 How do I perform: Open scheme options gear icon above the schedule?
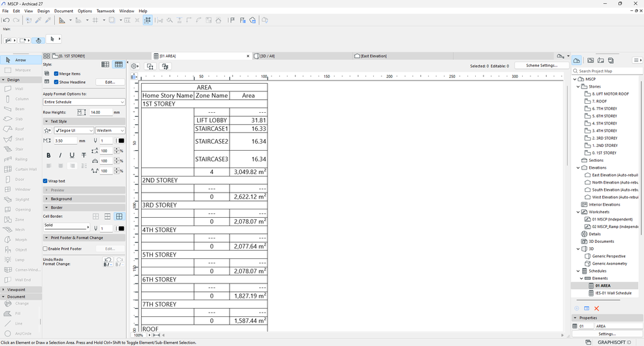coord(135,66)
